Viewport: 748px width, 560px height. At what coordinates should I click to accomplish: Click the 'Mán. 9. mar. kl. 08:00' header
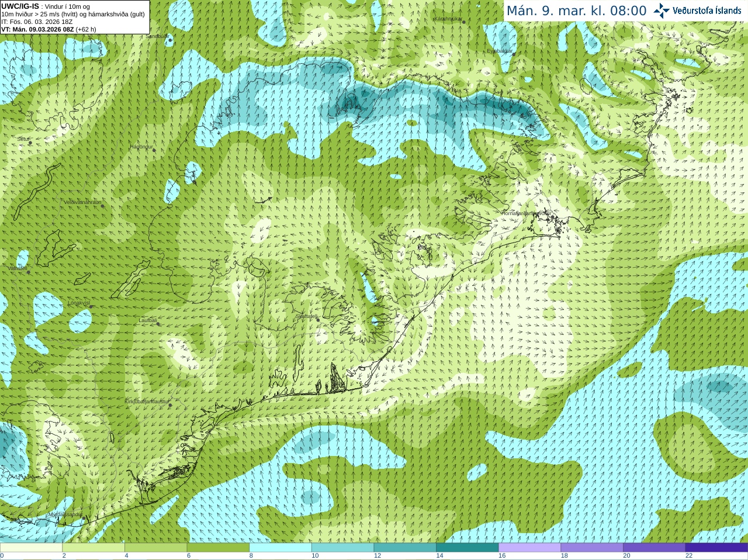click(576, 11)
